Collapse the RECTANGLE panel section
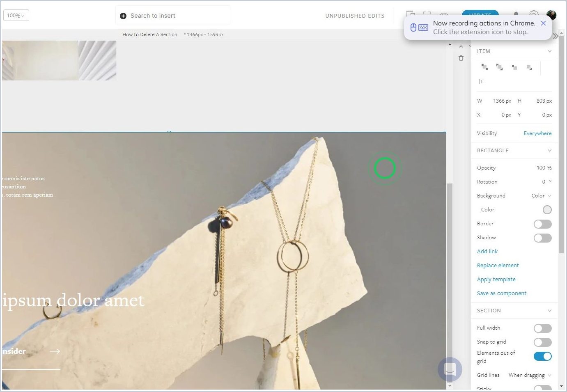Screen dimensions: 567x392 549,151
